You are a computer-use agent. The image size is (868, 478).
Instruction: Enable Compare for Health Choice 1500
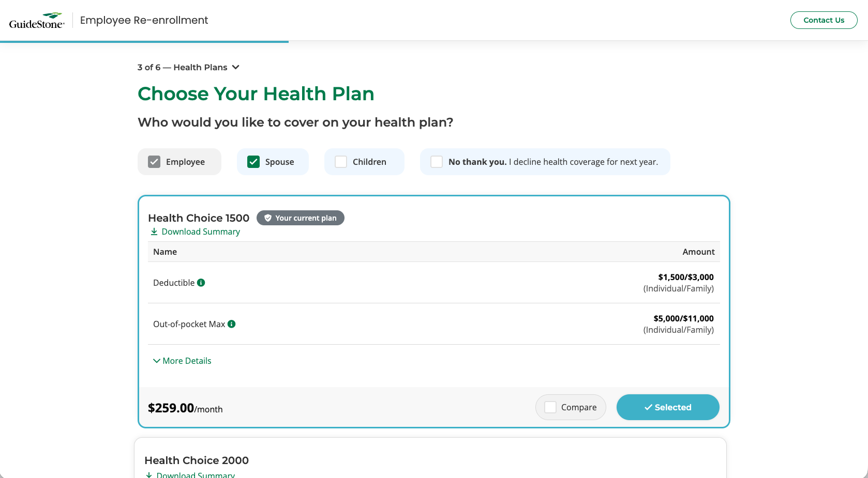point(551,407)
